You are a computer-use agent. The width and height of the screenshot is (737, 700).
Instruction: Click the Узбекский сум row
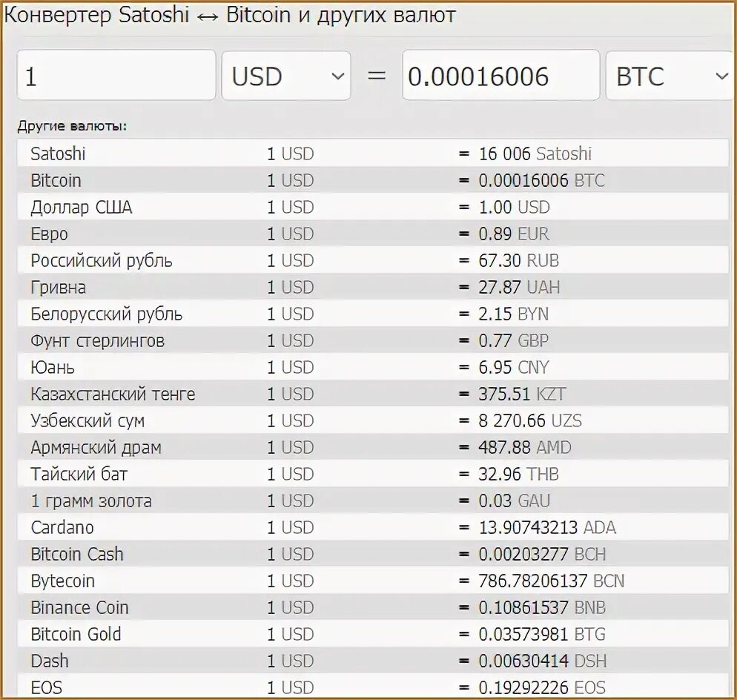(373, 420)
